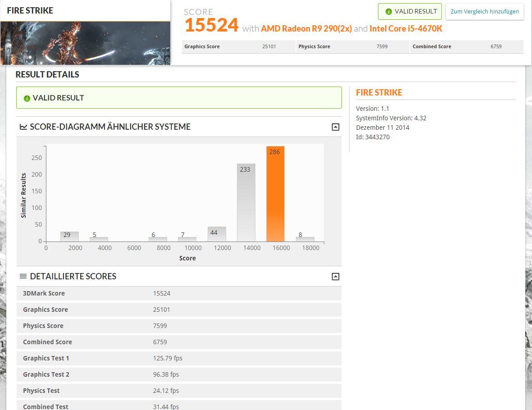Click the 24.12 fps value
This screenshot has width=532, height=410.
pos(166,391)
